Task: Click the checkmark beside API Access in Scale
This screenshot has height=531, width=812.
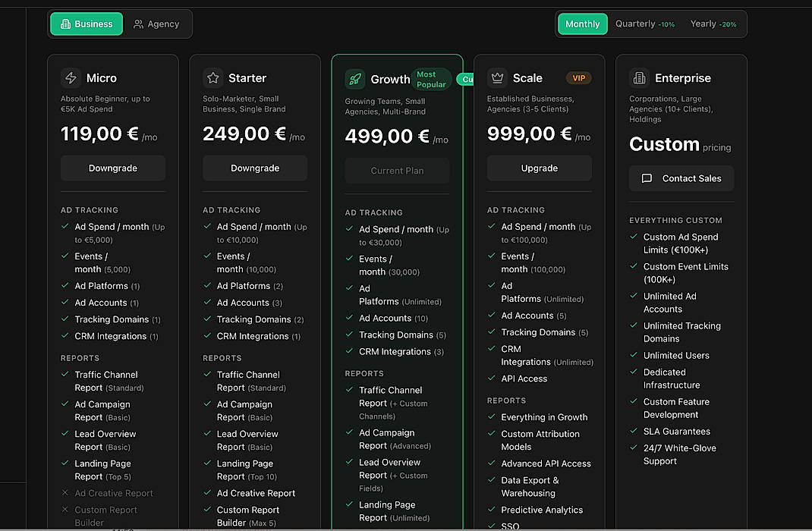Action: (492, 378)
